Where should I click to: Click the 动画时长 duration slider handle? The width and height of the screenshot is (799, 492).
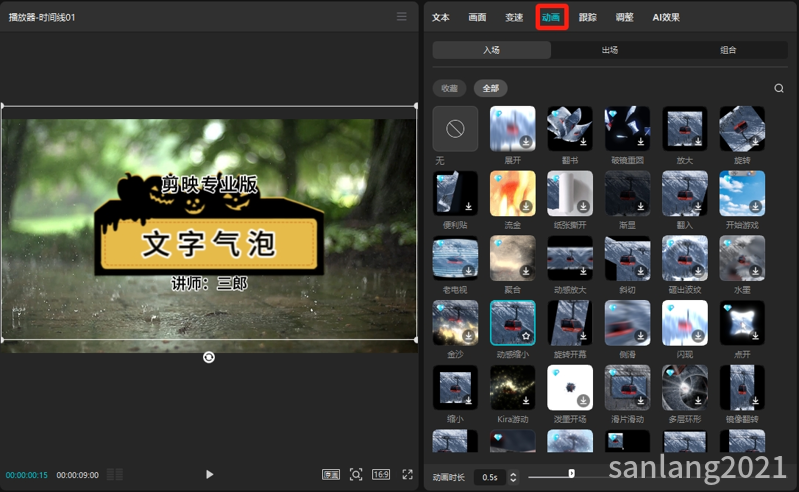pos(571,474)
